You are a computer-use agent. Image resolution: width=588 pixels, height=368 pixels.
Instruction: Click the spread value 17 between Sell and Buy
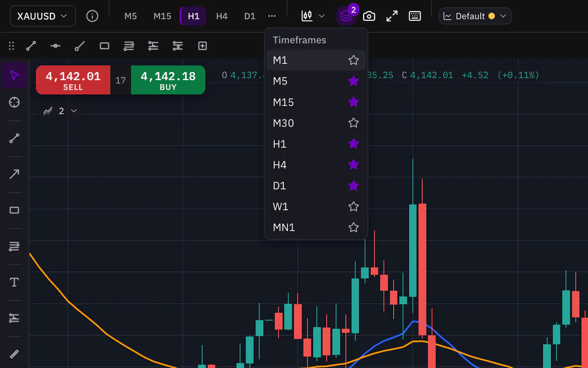[x=120, y=80]
